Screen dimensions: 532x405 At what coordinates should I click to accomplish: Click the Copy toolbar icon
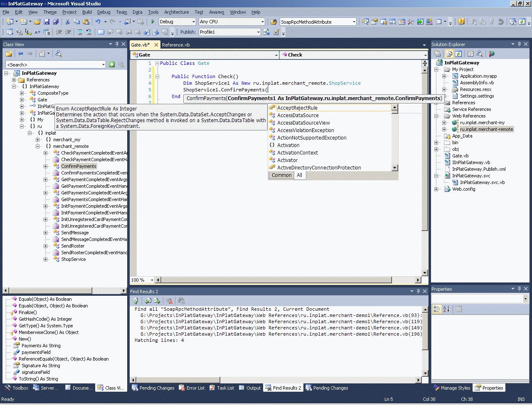click(x=77, y=22)
